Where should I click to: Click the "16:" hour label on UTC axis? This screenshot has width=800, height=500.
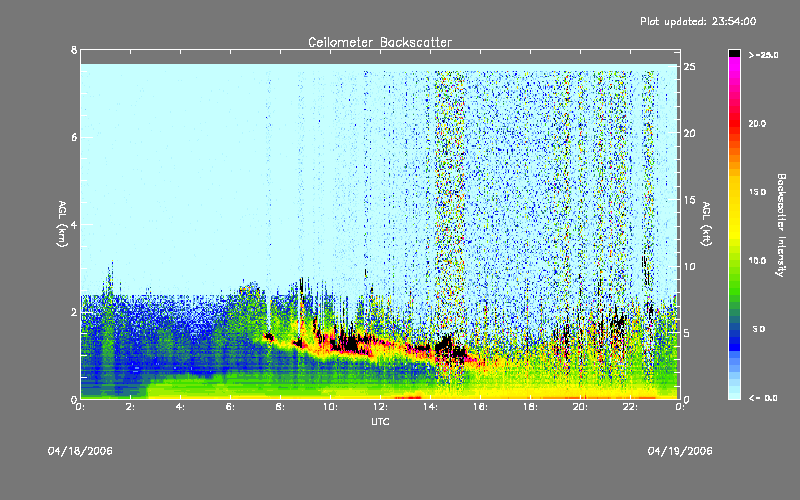(x=480, y=407)
